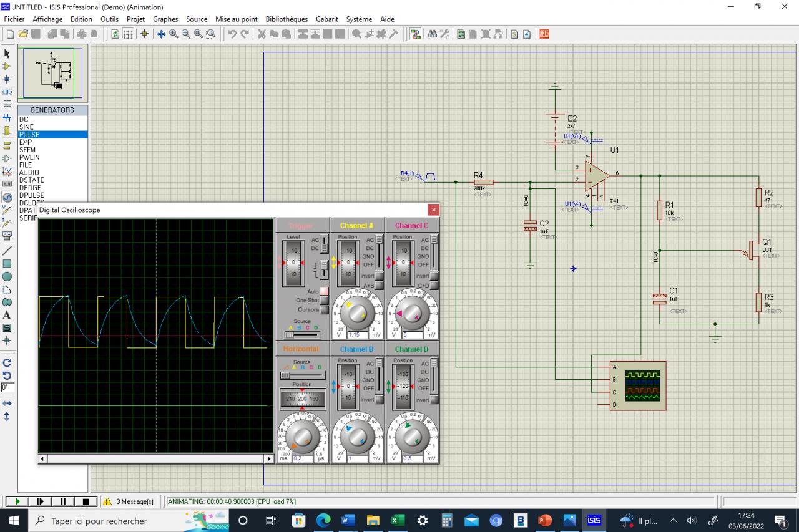Click the Channel A voltage value field
This screenshot has width=799, height=532.
[356, 335]
